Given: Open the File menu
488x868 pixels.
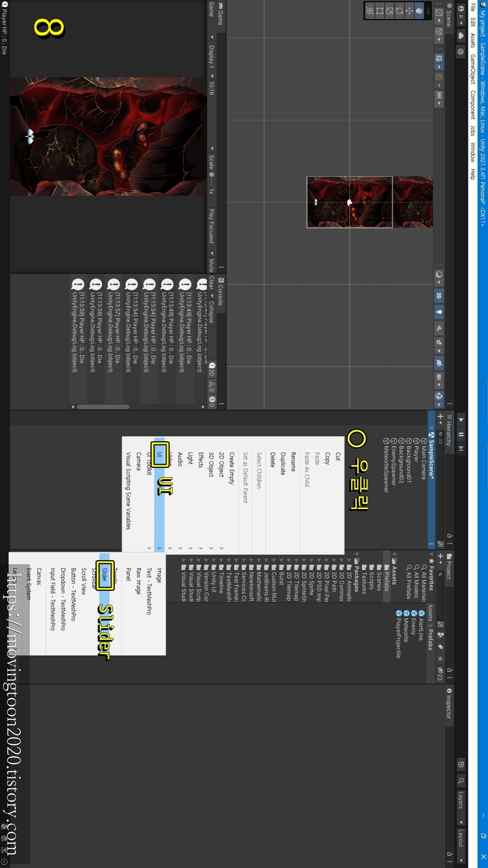Looking at the screenshot, I should click(473, 8).
